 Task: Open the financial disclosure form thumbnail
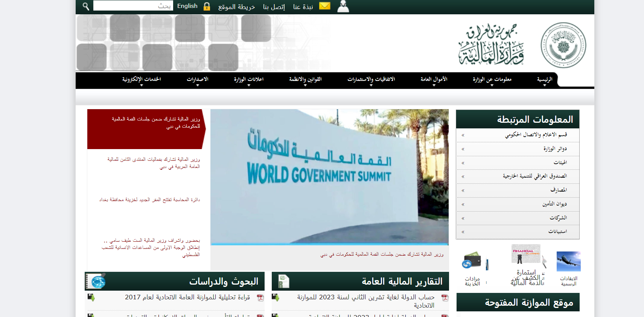pyautogui.click(x=526, y=254)
